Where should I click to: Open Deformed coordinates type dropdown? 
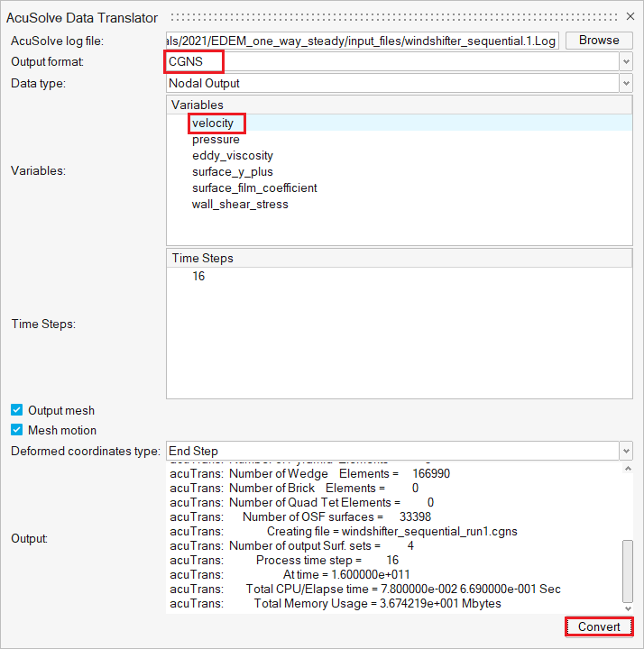[626, 451]
